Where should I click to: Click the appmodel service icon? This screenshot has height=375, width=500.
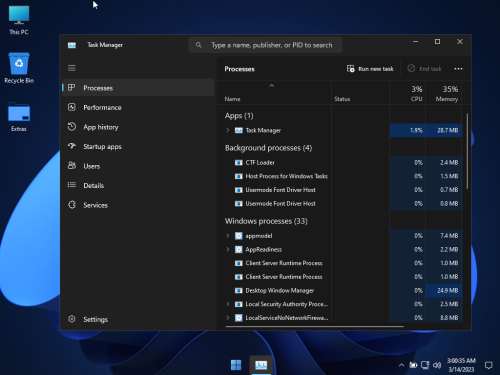pyautogui.click(x=238, y=236)
